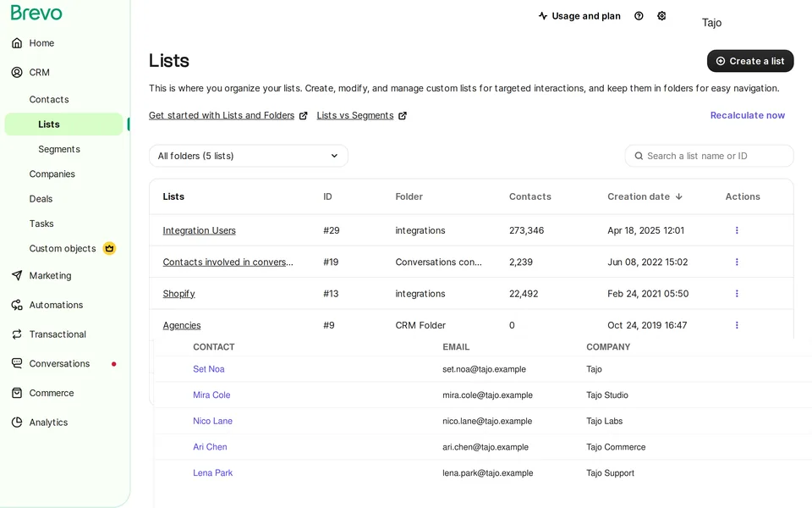Viewport: 812px width, 508px height.
Task: Open Custom objects in the sidebar
Action: (62, 249)
